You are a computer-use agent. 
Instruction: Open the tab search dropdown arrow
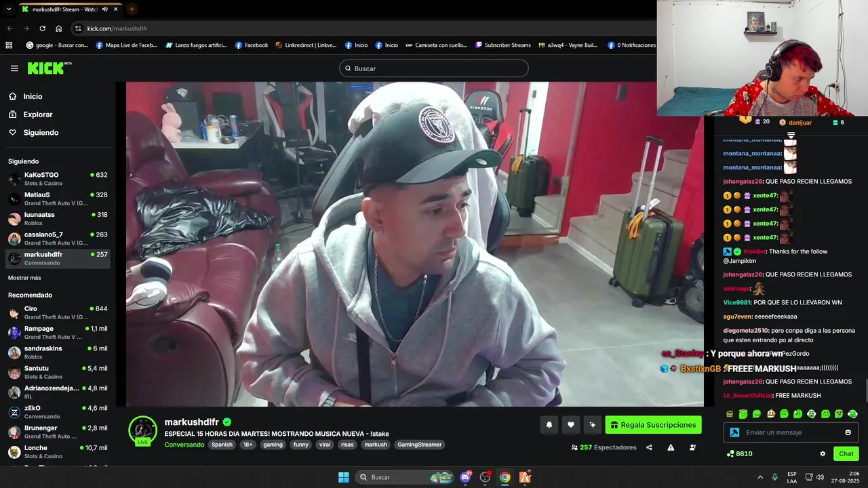coord(9,9)
